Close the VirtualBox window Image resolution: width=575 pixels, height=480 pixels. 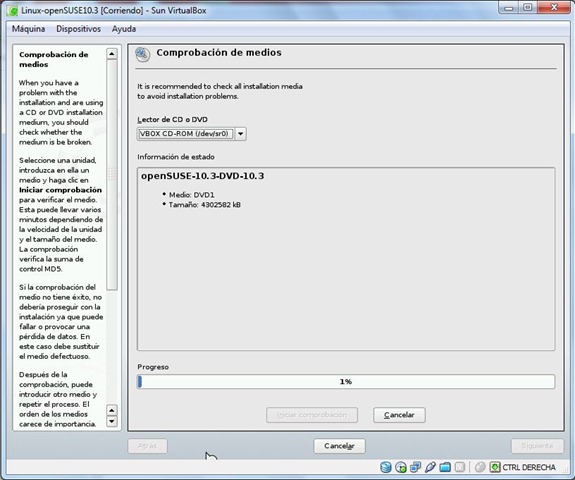(x=554, y=8)
